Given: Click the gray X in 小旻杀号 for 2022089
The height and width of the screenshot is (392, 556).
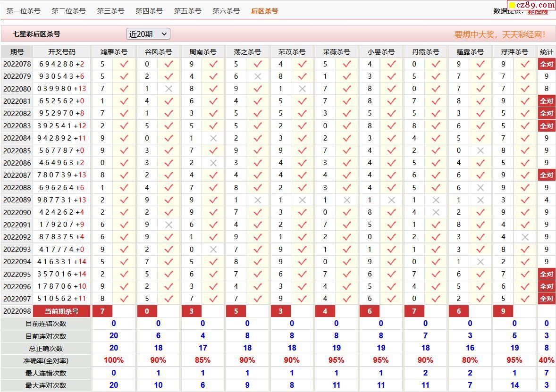Looking at the screenshot, I should [x=391, y=200].
